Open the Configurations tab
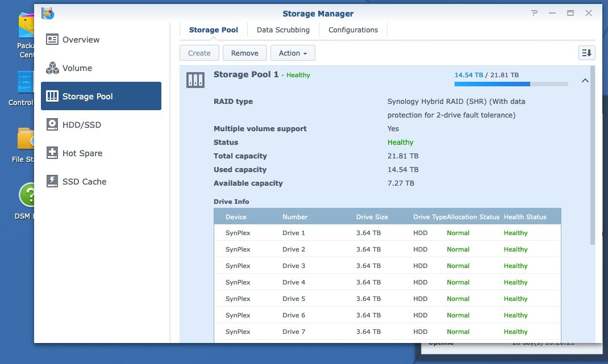 click(x=353, y=30)
